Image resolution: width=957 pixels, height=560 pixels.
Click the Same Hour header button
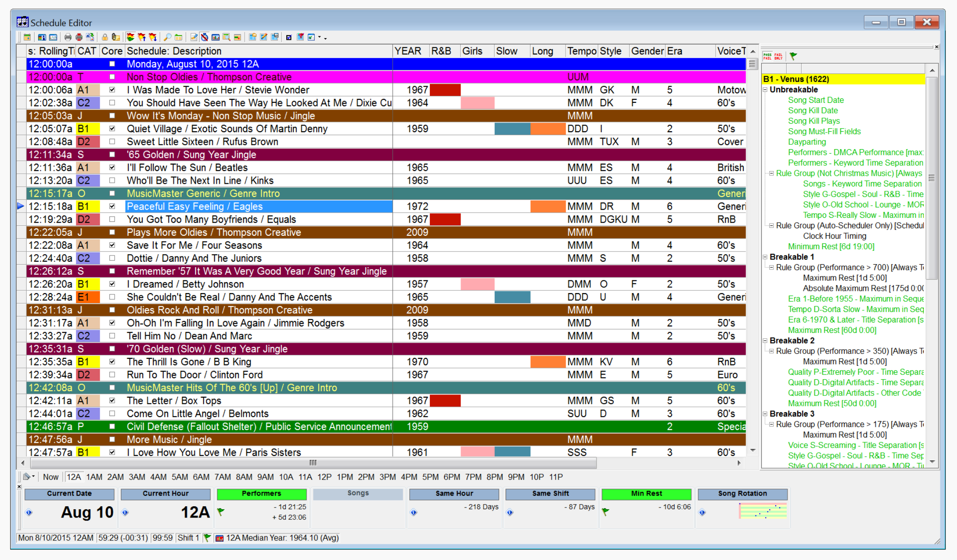tap(454, 493)
